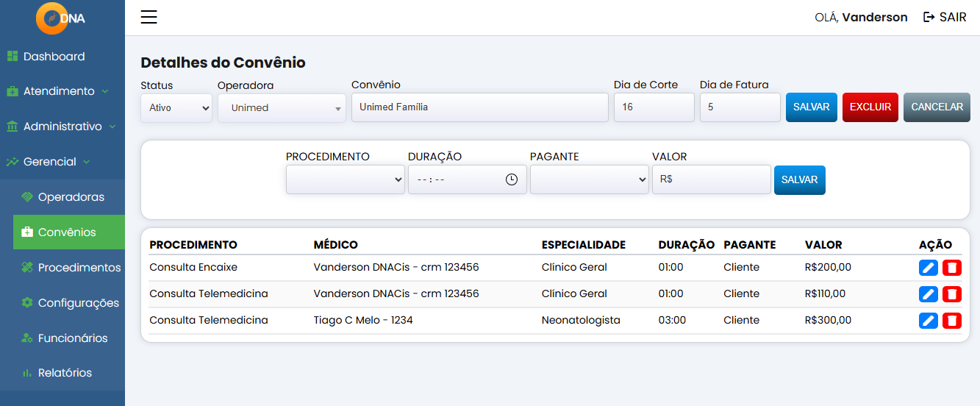Viewport: 980px width, 406px height.
Task: Delete the Tiago C Melo row
Action: coord(952,321)
